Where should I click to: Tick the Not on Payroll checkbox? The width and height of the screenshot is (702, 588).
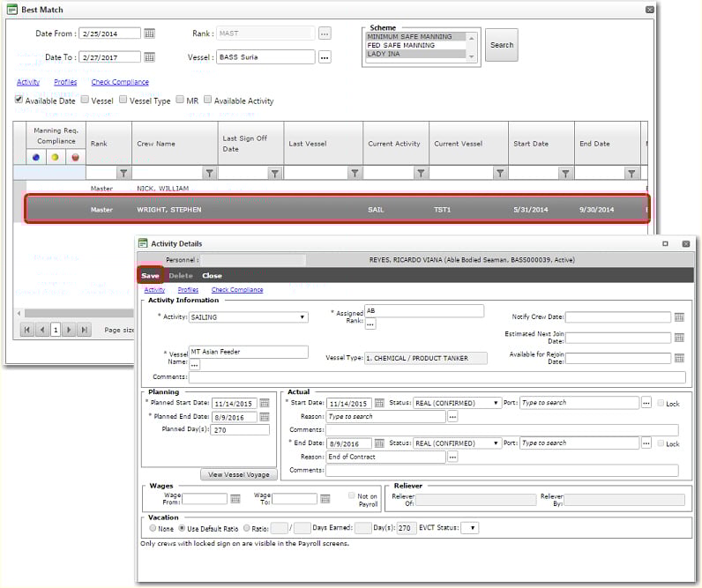(352, 496)
